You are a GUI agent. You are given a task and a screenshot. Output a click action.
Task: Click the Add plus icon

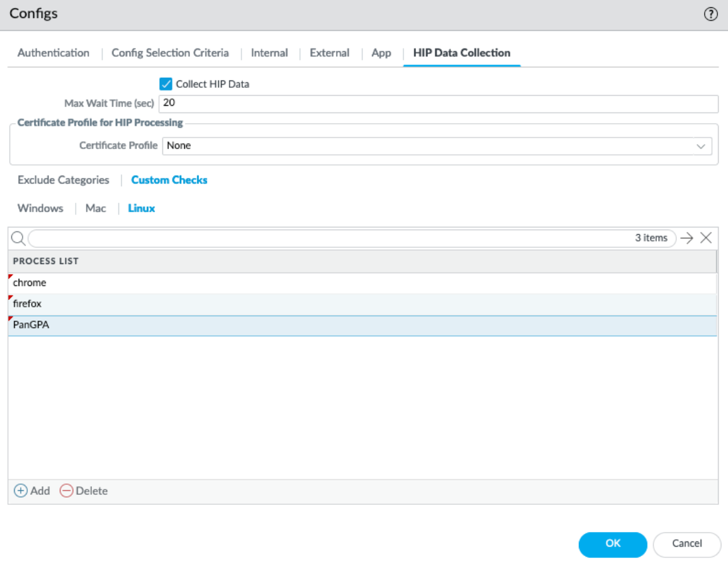[x=21, y=491]
